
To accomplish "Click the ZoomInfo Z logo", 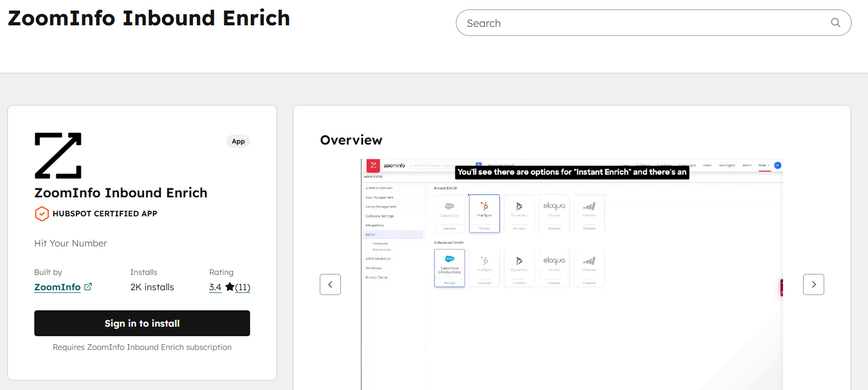I will [x=58, y=156].
